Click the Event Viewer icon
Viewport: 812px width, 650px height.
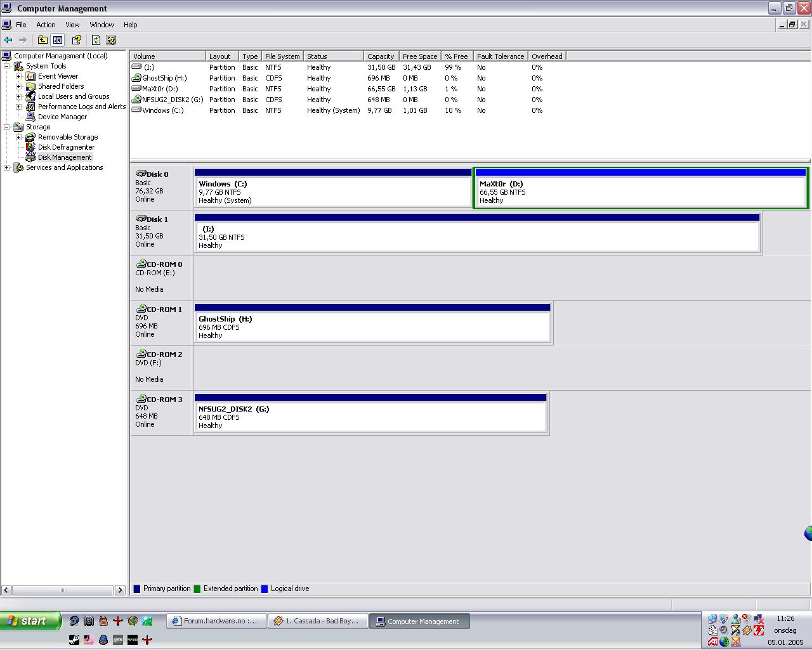point(30,76)
